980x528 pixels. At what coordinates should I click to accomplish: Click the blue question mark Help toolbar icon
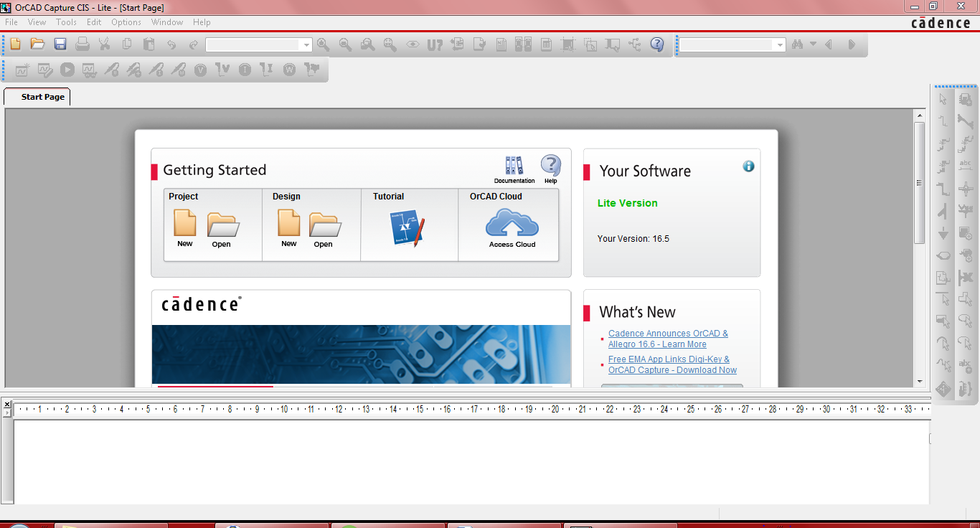pos(657,44)
